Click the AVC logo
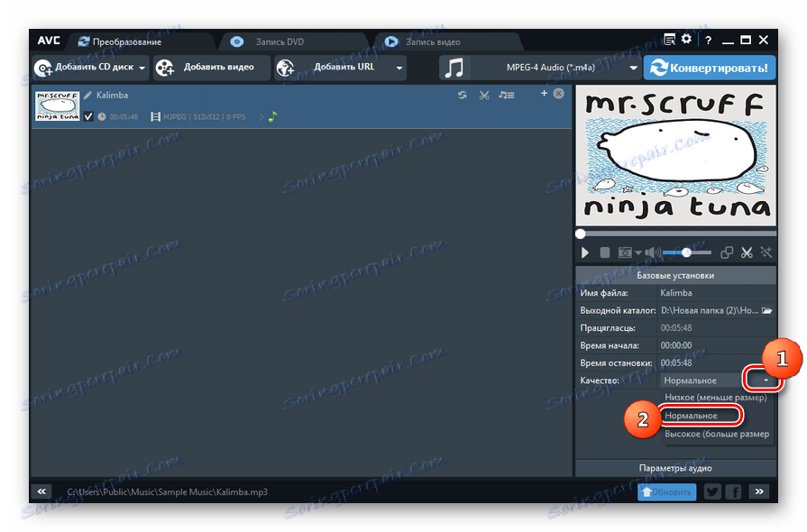 49,41
